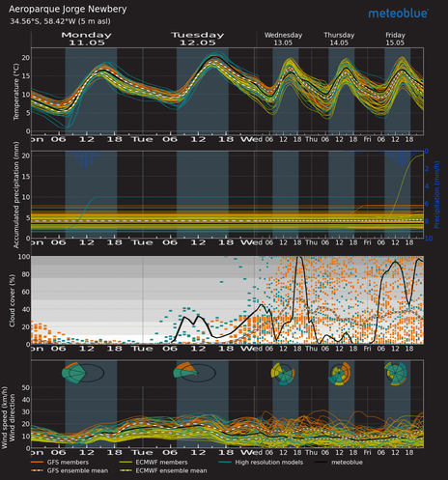This screenshot has height=480, width=448.
Task: Click Monday's wind rose icon
Action: click(83, 373)
